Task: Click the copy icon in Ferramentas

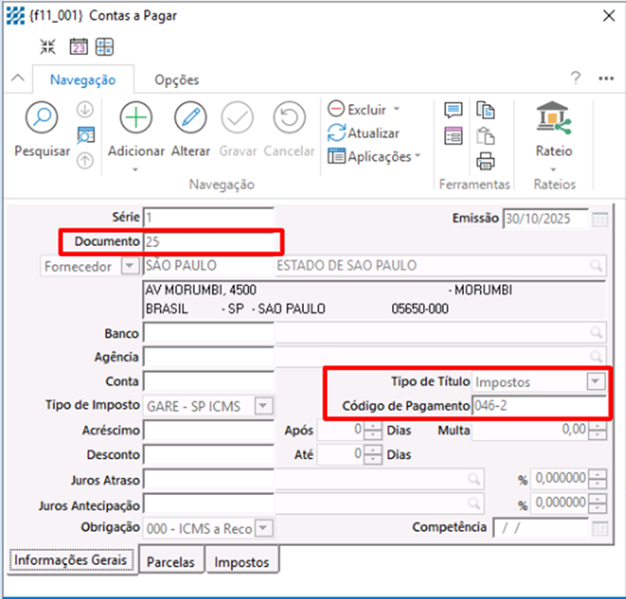Action: pyautogui.click(x=486, y=110)
